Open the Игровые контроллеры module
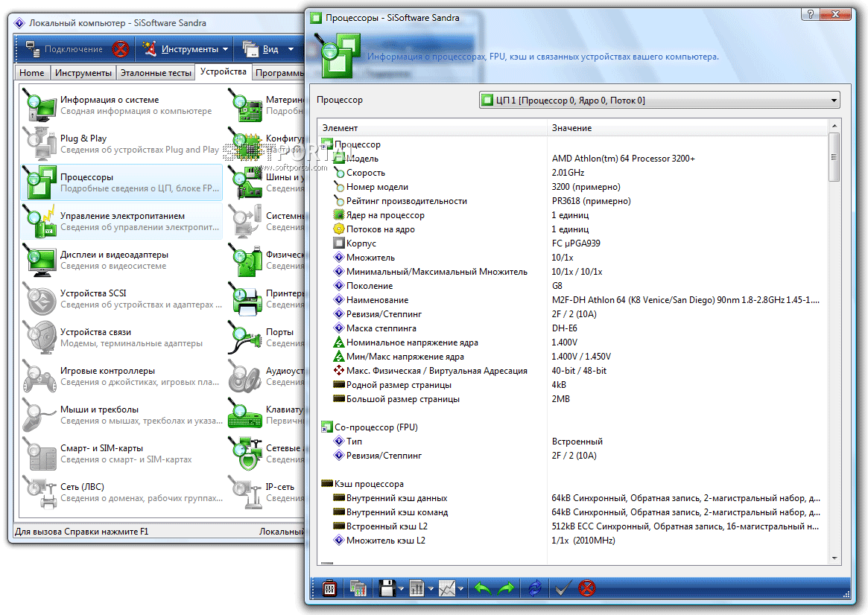The image size is (868, 615). (121, 376)
